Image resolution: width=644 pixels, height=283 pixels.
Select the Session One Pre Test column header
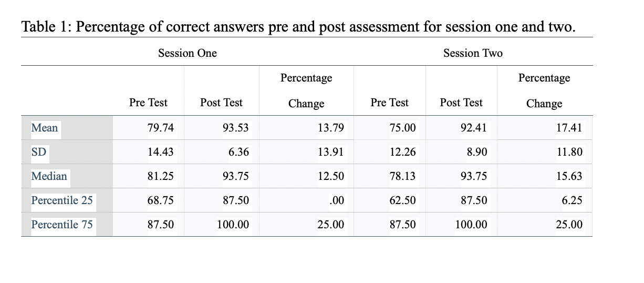(148, 103)
